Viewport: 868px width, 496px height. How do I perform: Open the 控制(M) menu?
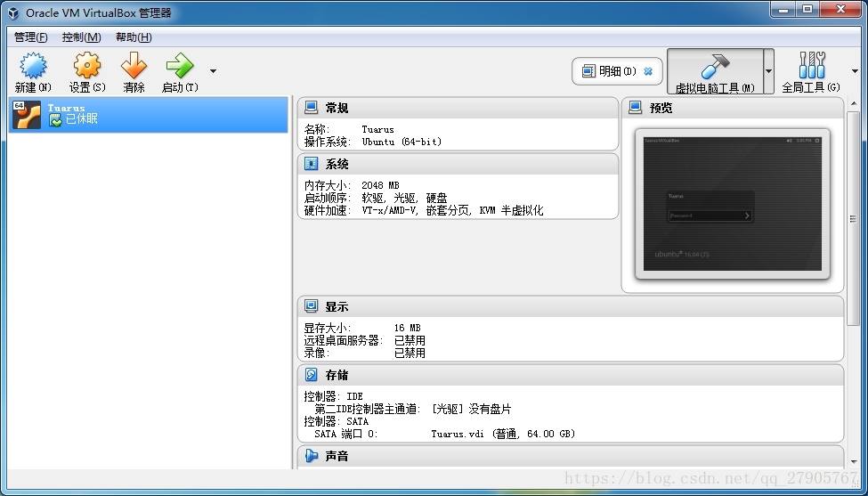pos(81,37)
